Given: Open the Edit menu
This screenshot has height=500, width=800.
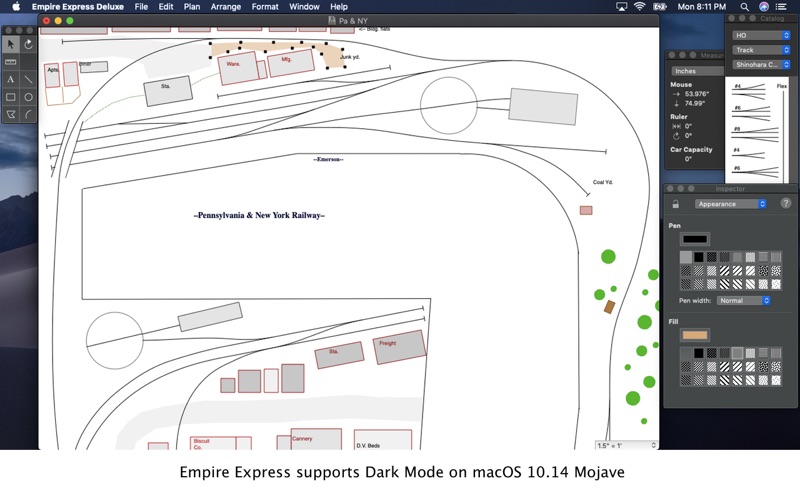Looking at the screenshot, I should [166, 7].
